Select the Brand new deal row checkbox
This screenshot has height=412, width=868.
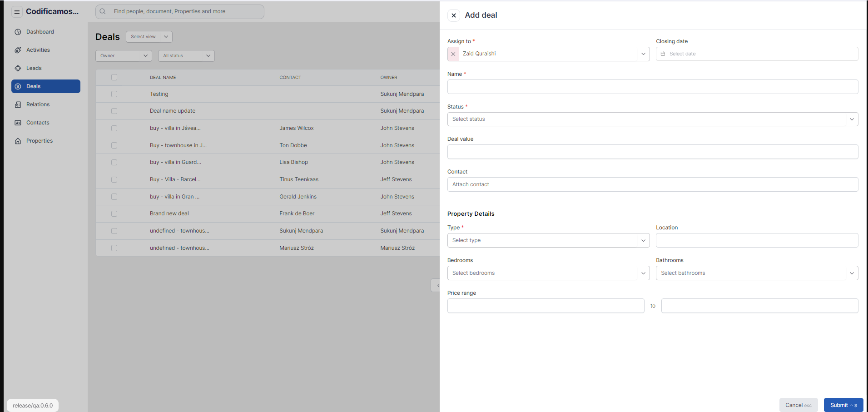[x=114, y=213]
